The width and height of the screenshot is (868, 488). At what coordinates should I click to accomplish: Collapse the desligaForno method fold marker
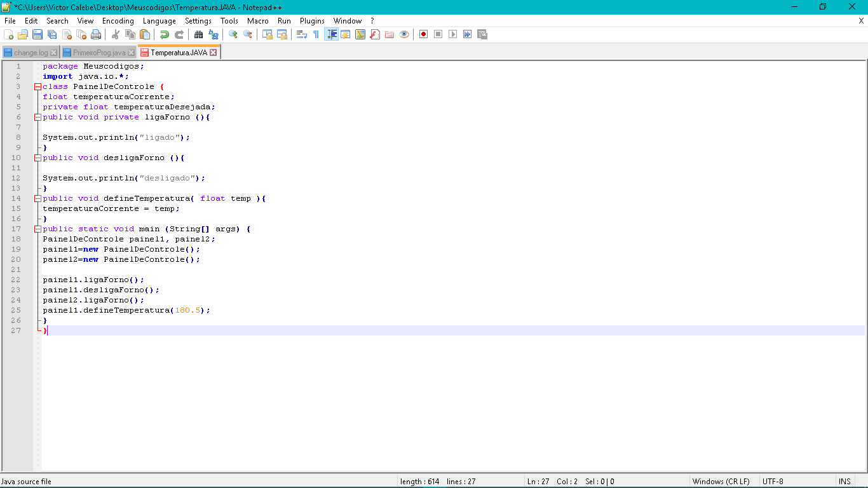point(37,158)
